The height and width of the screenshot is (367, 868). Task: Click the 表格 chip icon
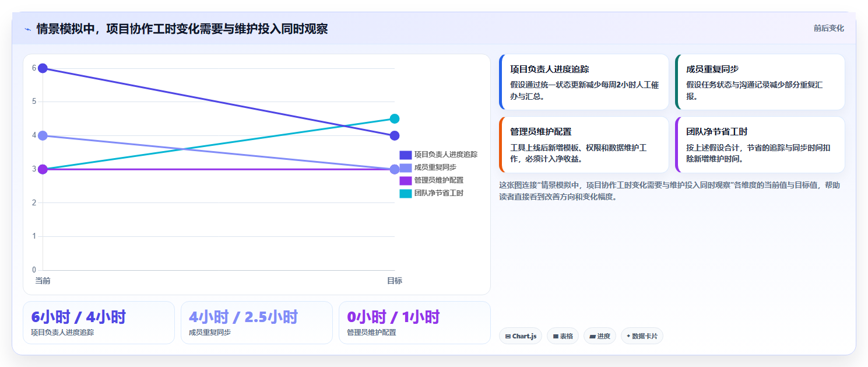[x=556, y=337]
